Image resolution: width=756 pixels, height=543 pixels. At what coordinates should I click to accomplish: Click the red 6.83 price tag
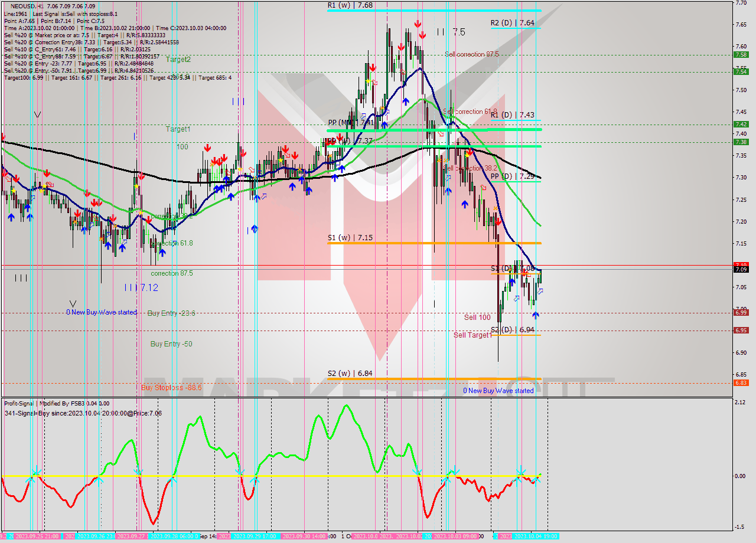pos(741,382)
